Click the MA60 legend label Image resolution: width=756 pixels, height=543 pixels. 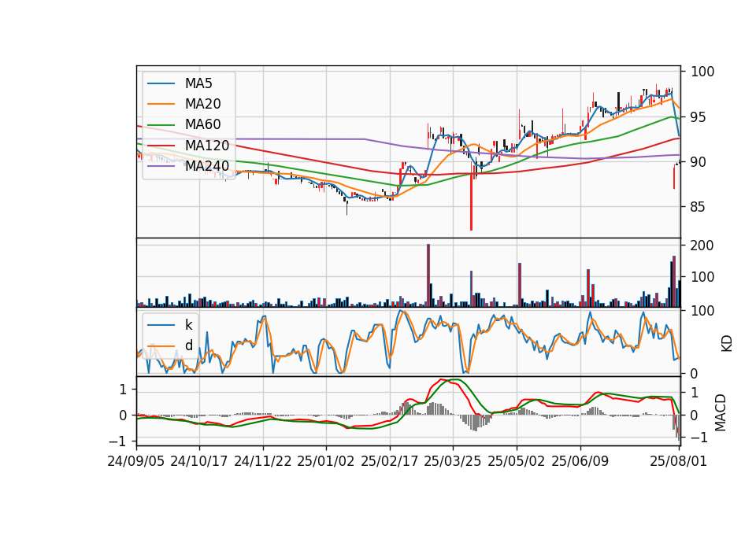pos(202,125)
